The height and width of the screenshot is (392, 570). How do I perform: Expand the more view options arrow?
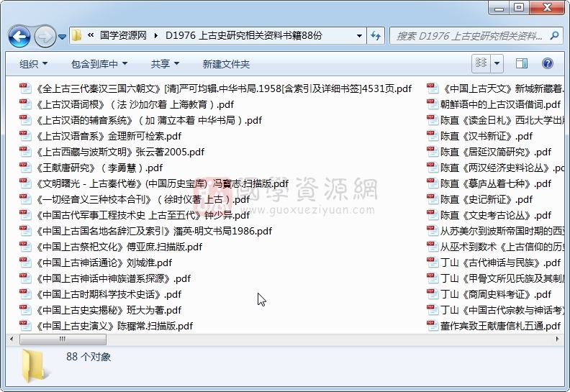(x=497, y=64)
